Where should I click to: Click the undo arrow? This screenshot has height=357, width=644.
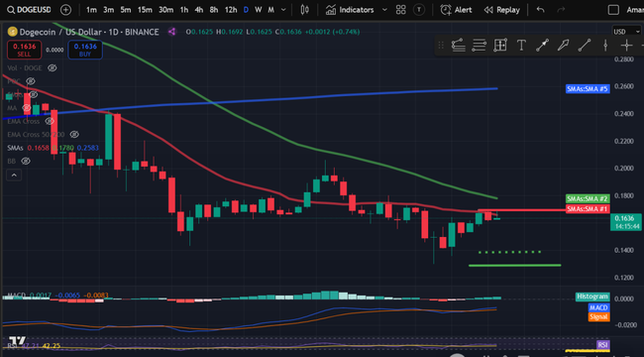[x=541, y=10]
